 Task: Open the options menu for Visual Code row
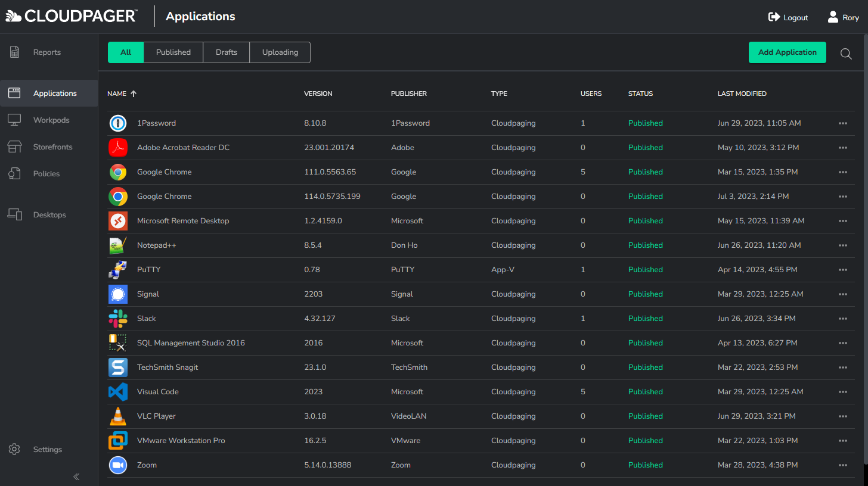(843, 392)
